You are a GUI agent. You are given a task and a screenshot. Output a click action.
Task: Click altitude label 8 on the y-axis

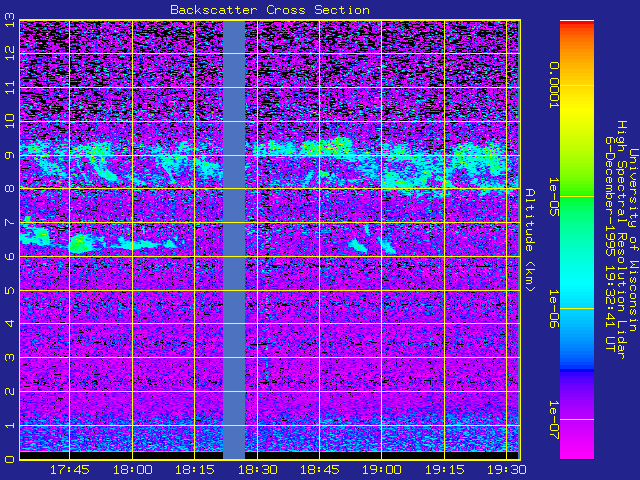[9, 189]
